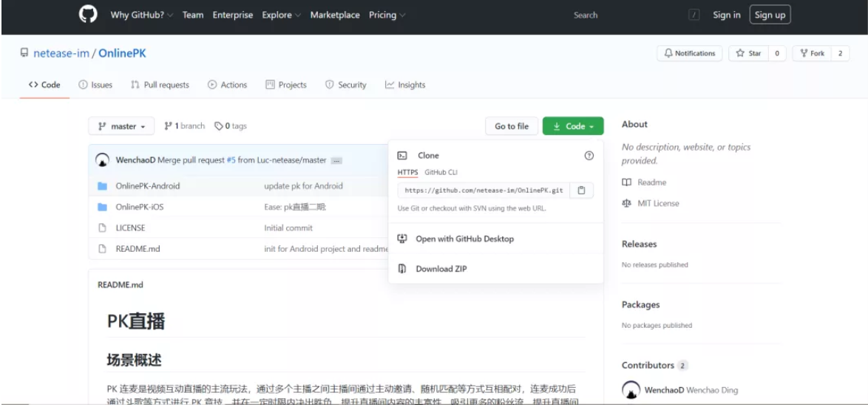Open with GitHub Desktop
868x407 pixels.
(465, 239)
